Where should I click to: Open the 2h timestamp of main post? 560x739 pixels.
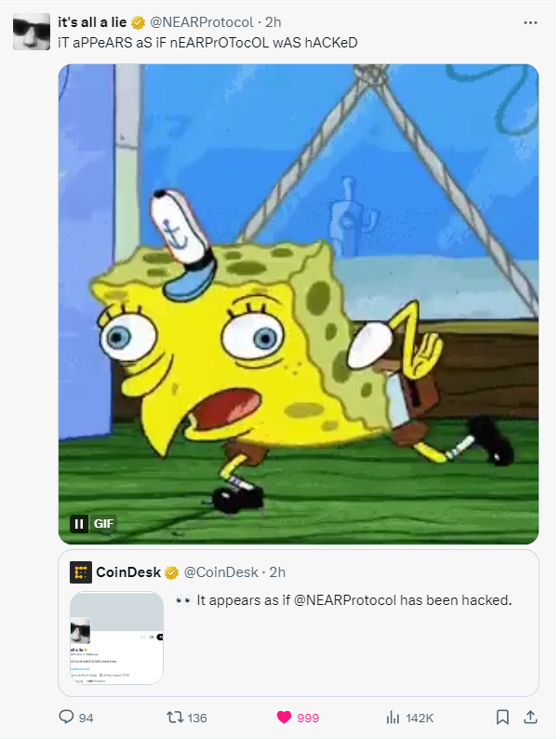pos(273,22)
